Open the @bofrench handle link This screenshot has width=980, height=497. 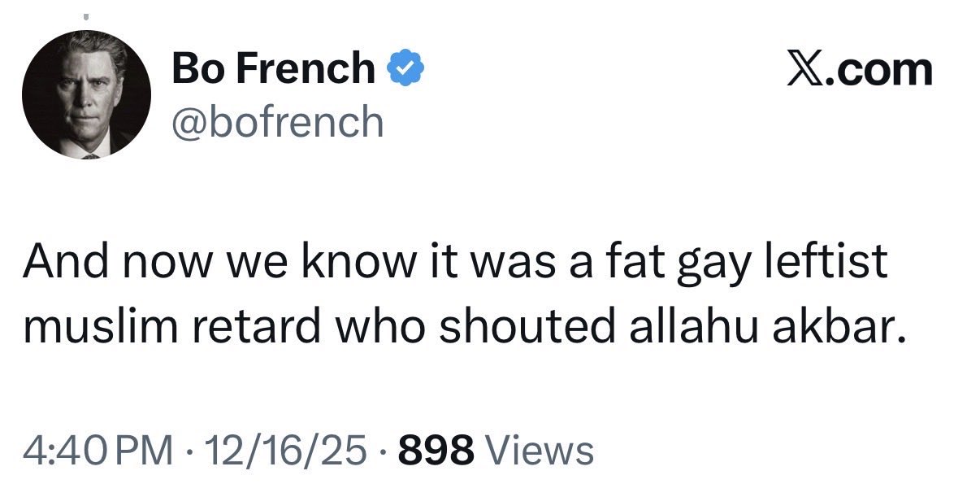tap(277, 122)
